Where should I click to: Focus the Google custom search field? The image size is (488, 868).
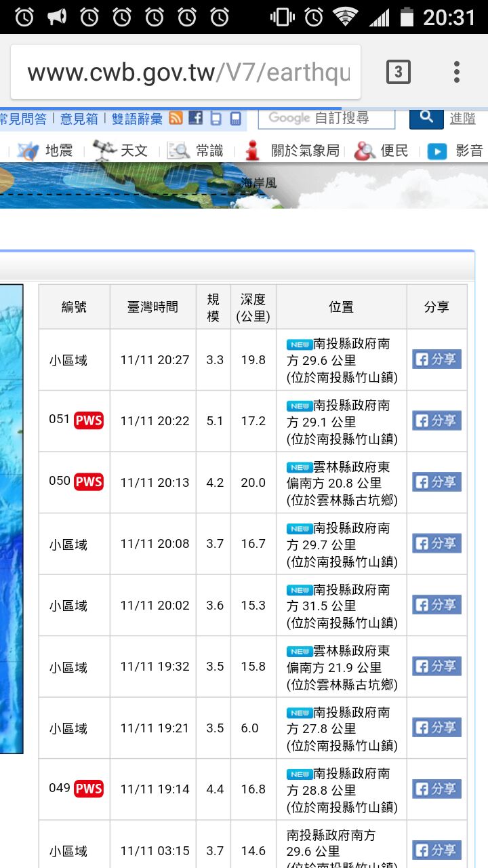(x=327, y=118)
